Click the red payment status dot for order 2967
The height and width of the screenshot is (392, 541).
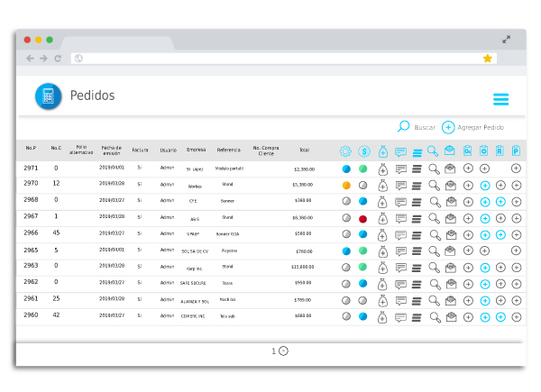click(362, 218)
